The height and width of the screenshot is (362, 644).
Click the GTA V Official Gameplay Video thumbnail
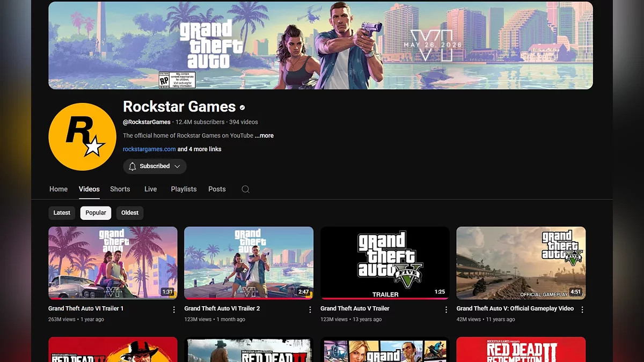coord(521,263)
